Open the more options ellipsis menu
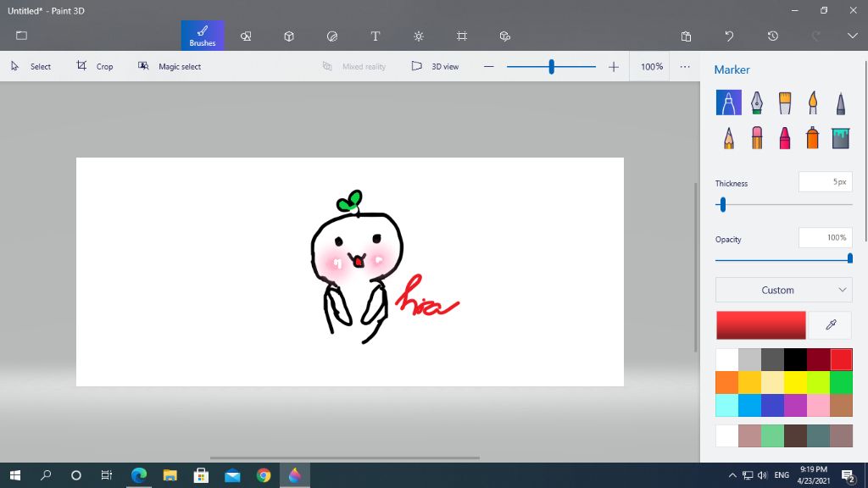 point(685,66)
